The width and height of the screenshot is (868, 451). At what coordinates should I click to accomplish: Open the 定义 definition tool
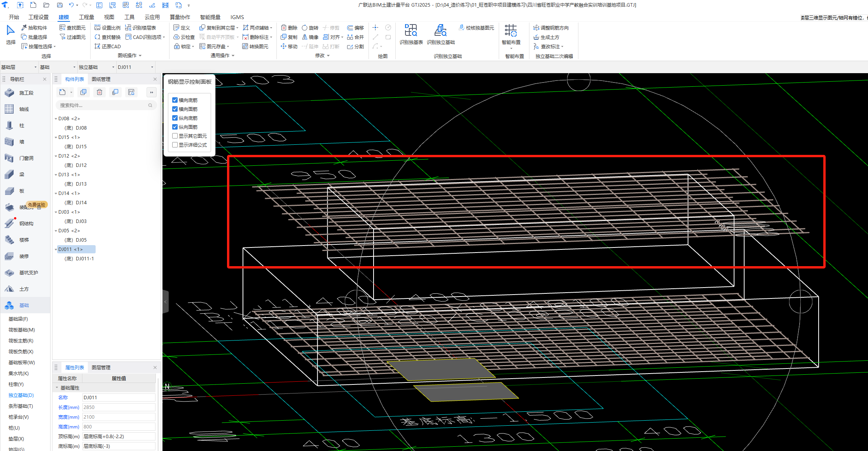tap(182, 28)
